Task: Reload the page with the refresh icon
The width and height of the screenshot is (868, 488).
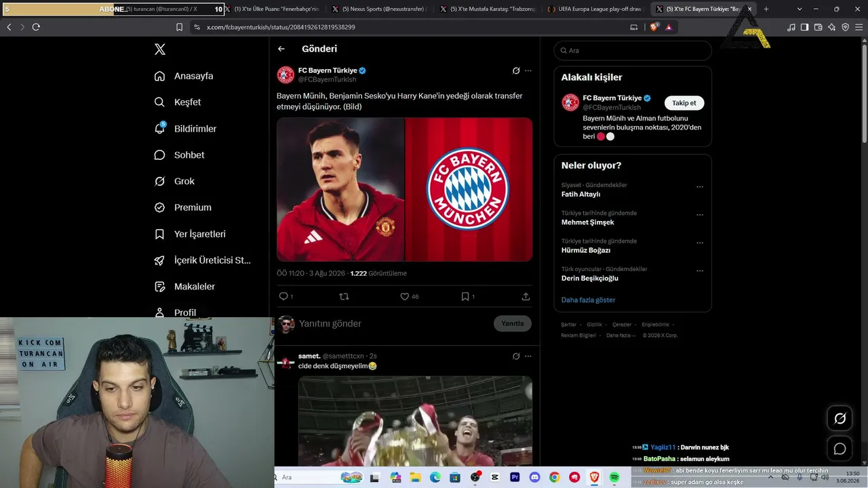Action: click(36, 27)
